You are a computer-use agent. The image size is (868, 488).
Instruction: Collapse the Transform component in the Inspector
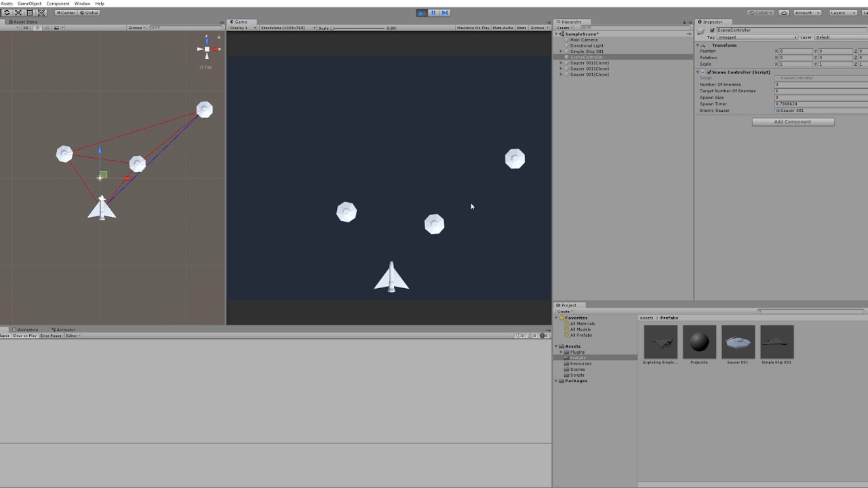(x=698, y=45)
